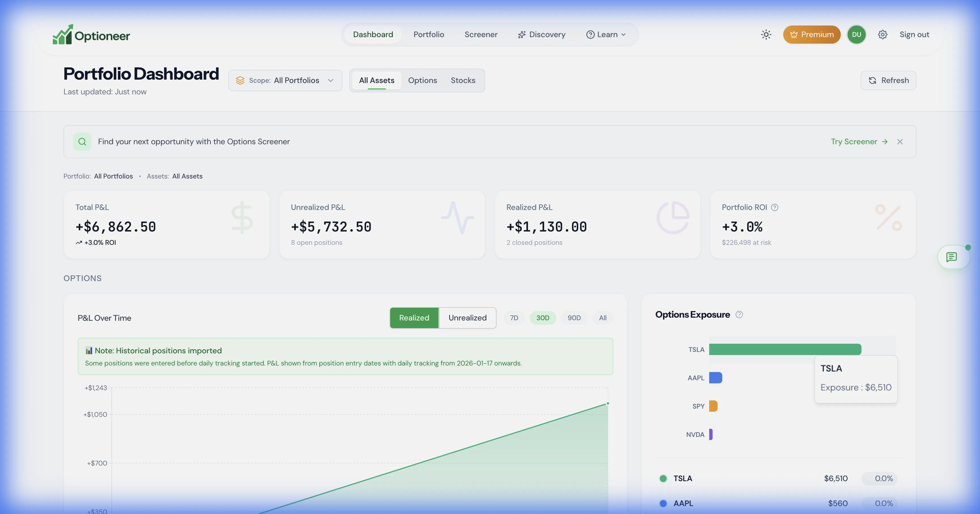Select the All time range
Viewport: 980px width, 514px height.
point(603,318)
